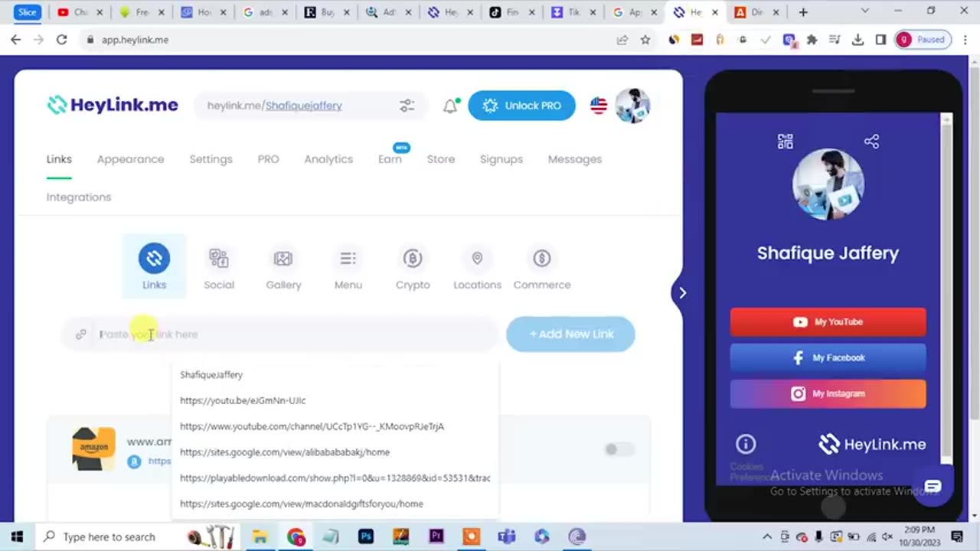Open the Chrome extensions puzzle icon
Viewport: 980px width, 551px height.
[812, 40]
